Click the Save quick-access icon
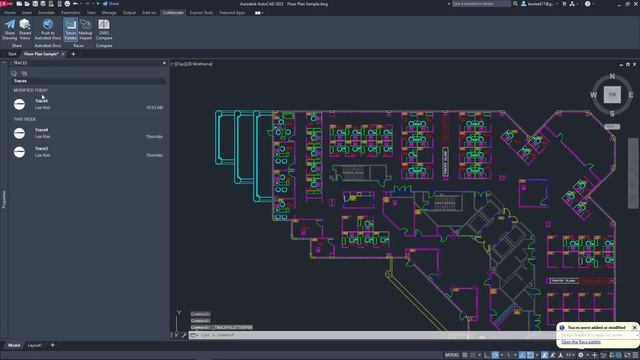640x360 pixels. (x=35, y=4)
